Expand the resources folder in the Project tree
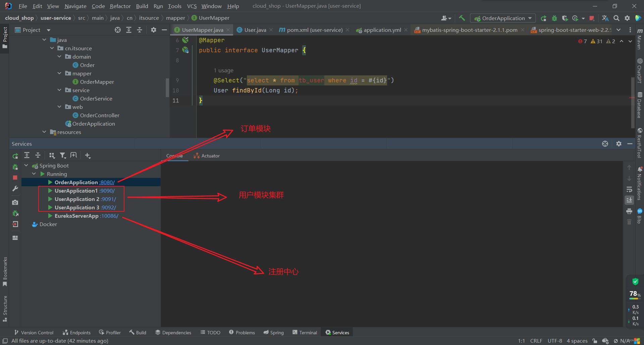The width and height of the screenshot is (644, 345). click(x=44, y=132)
